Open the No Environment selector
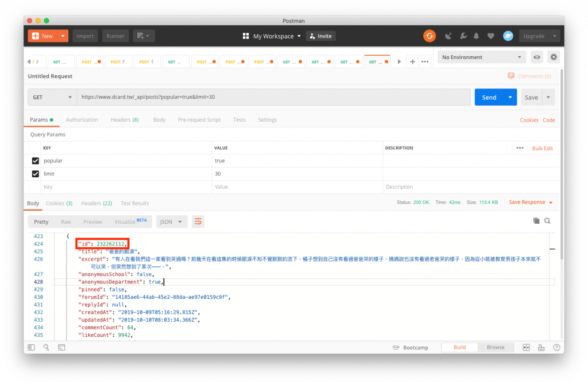The height and width of the screenshot is (385, 588). tap(482, 57)
